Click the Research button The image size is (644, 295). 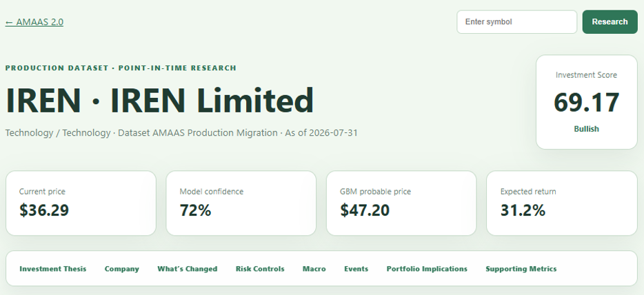point(610,22)
